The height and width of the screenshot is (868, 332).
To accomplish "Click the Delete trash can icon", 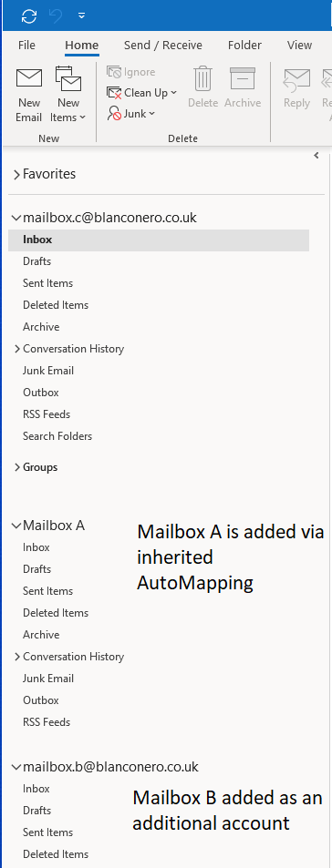I will click(x=202, y=78).
